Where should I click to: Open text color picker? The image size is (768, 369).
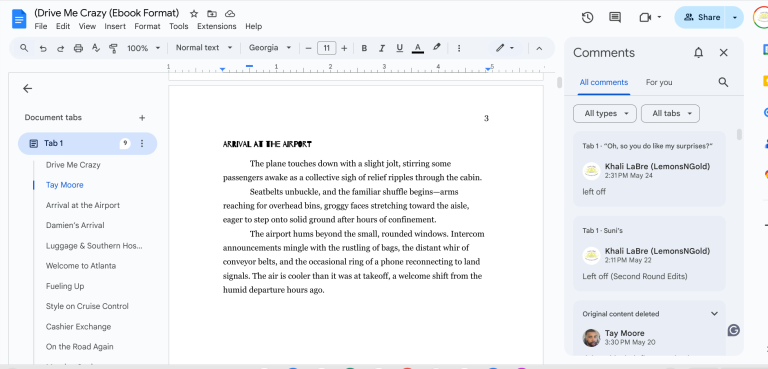pos(417,48)
